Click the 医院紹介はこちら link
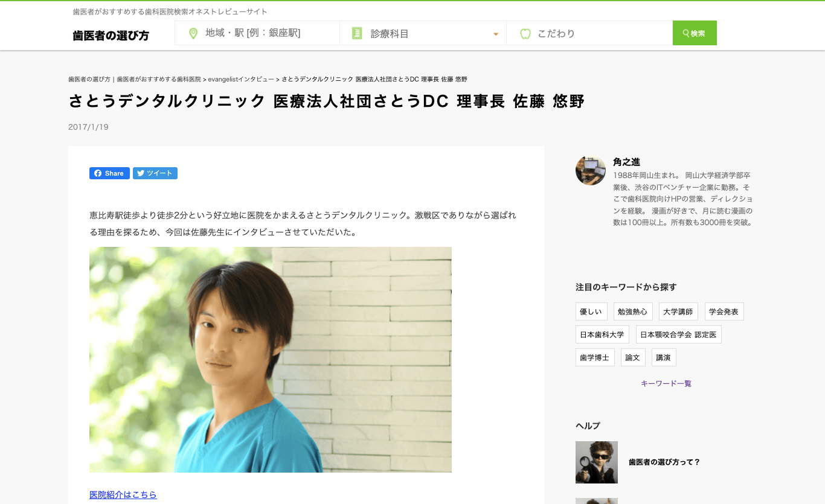The width and height of the screenshot is (825, 504). coord(123,495)
